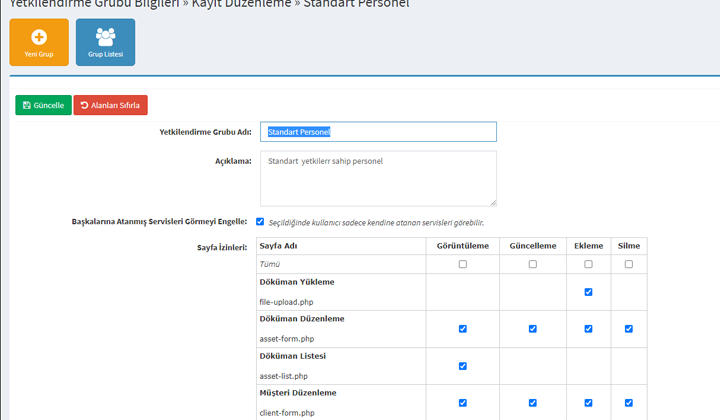This screenshot has width=720, height=420.
Task: Uncheck Döküman Düzenleme Silme permission
Action: coord(628,329)
